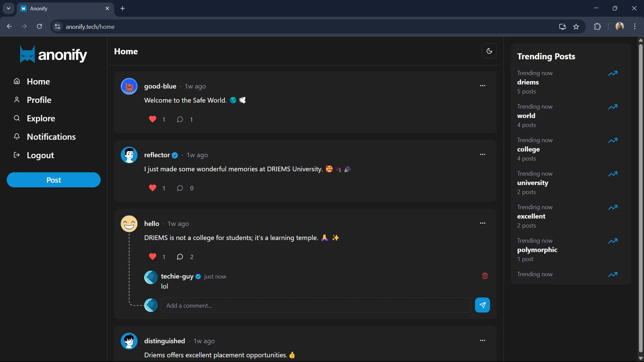Click browser back arrow
The height and width of the screenshot is (362, 644).
click(x=9, y=26)
